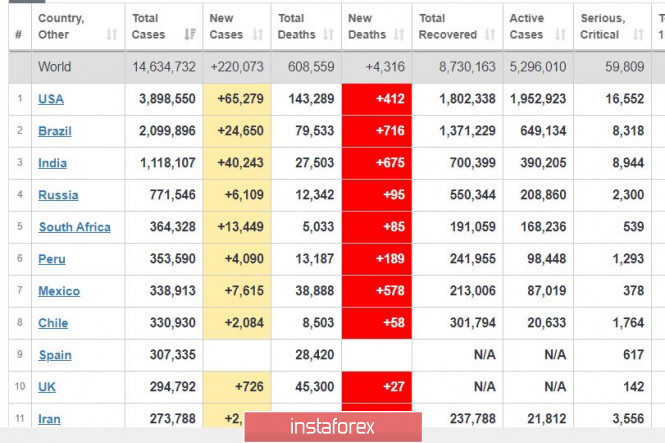This screenshot has height=443, width=665.
Task: Click the South Africa link
Action: tap(75, 227)
